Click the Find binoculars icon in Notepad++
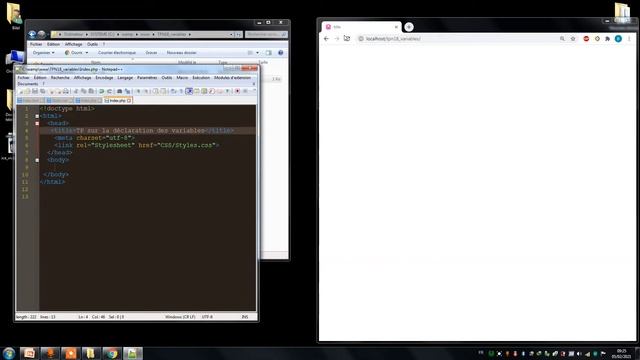The image size is (640, 360). 119,91
